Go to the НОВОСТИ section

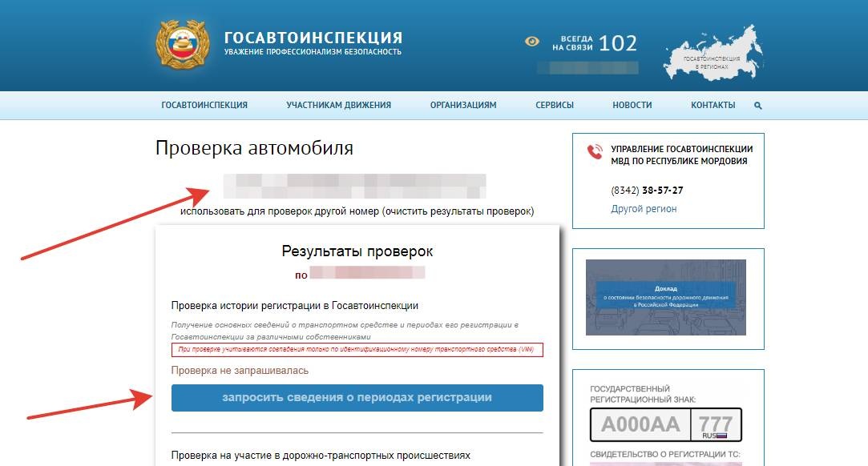pos(632,105)
